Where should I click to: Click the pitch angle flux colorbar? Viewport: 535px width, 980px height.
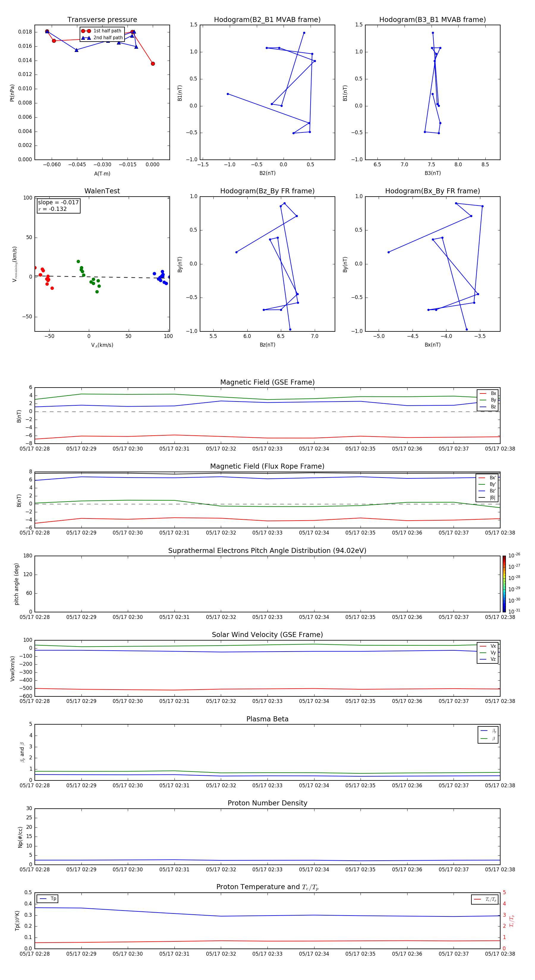click(x=504, y=584)
